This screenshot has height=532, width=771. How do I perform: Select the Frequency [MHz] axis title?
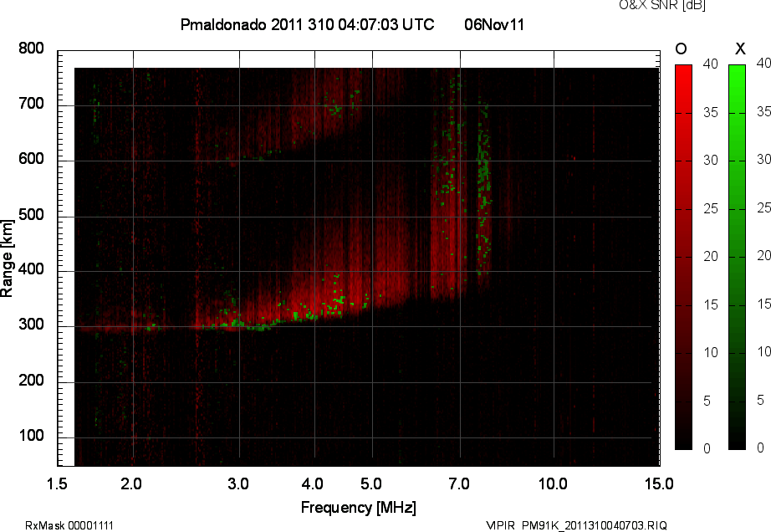(359, 508)
